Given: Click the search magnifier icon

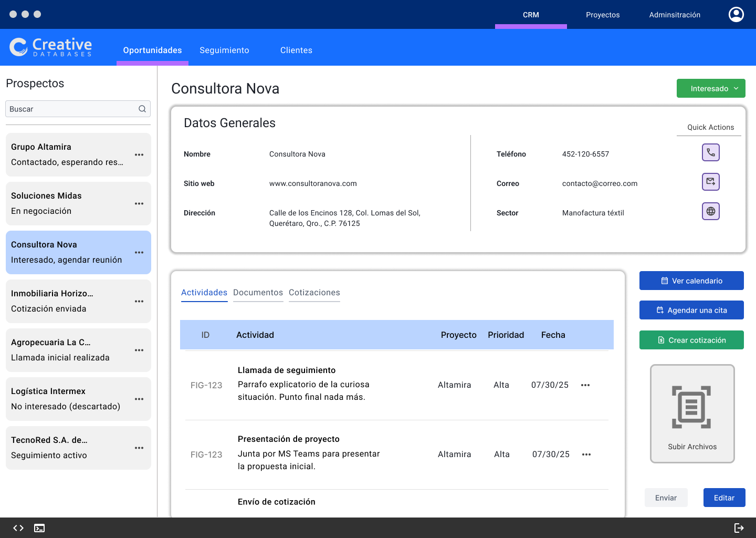Looking at the screenshot, I should point(142,109).
